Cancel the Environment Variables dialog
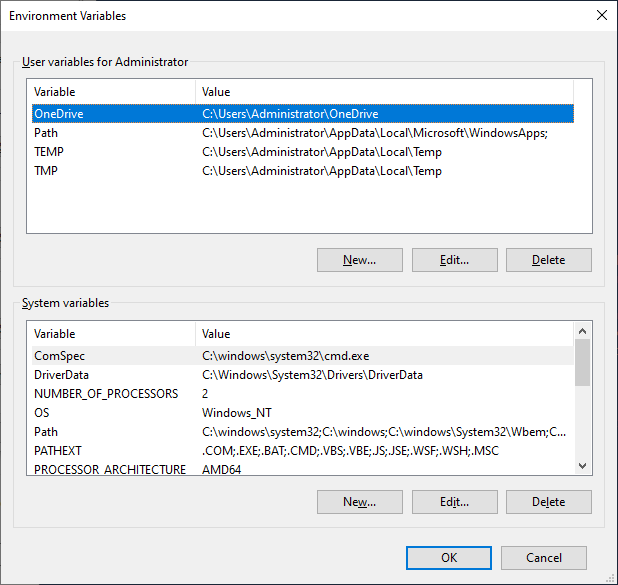The height and width of the screenshot is (585, 618). pyautogui.click(x=544, y=558)
